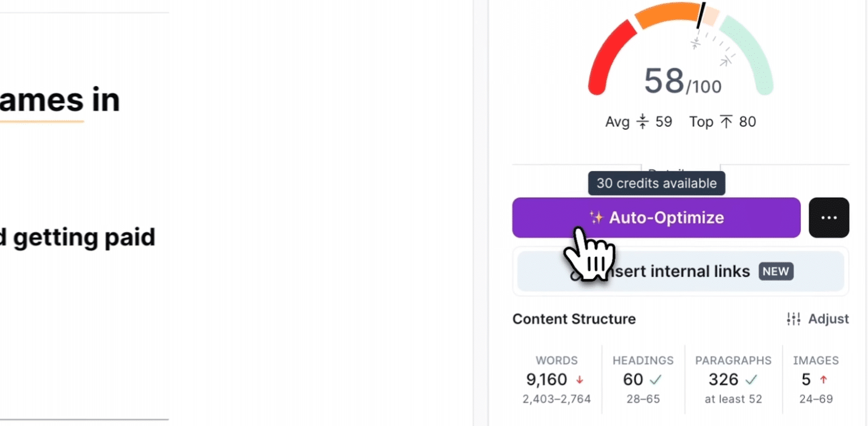This screenshot has height=426, width=868.
Task: Click the 58/100 content score
Action: (x=682, y=81)
